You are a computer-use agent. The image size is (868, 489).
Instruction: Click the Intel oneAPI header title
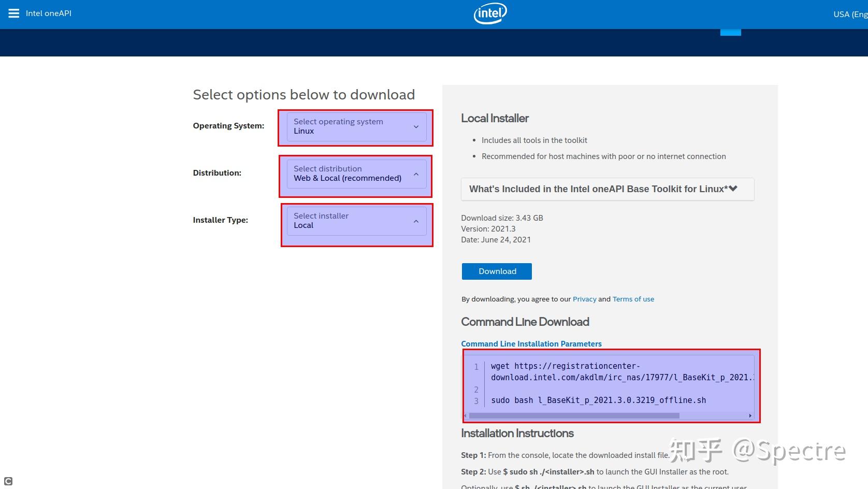[x=49, y=13]
